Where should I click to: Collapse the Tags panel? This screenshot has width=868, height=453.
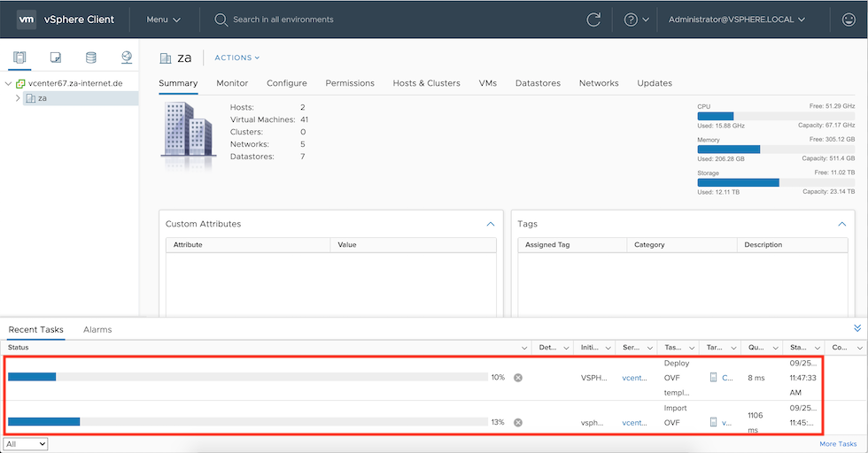point(842,224)
